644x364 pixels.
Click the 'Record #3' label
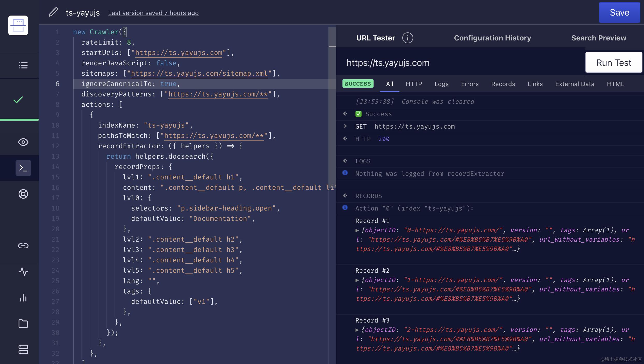pyautogui.click(x=372, y=320)
